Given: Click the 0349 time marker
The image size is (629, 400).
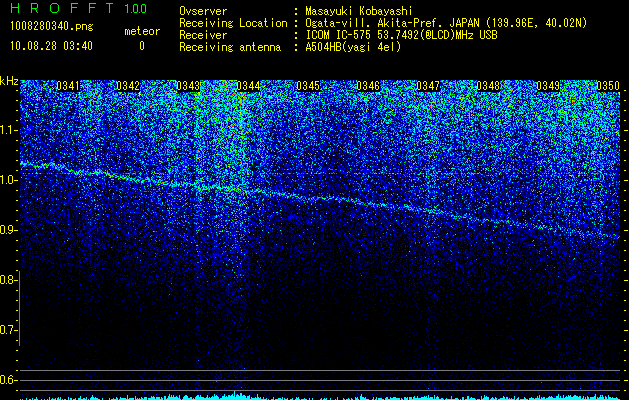Looking at the screenshot, I should click(x=548, y=86).
